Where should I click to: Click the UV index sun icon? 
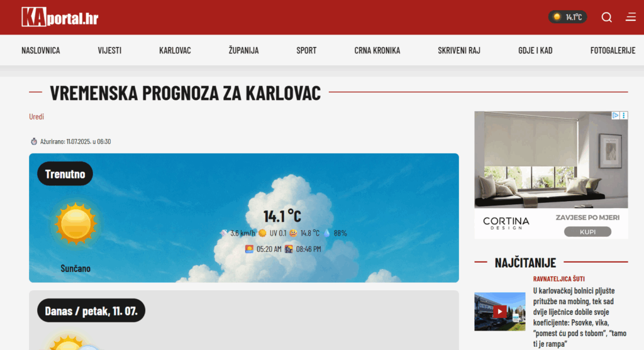[262, 233]
